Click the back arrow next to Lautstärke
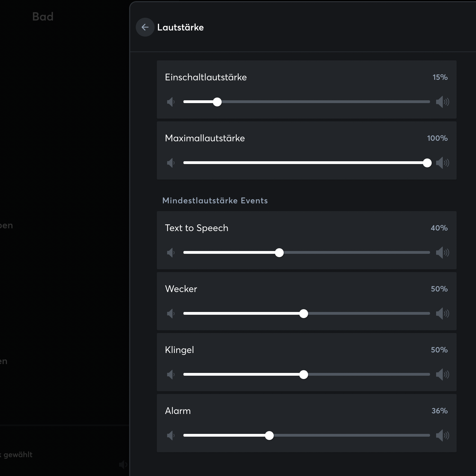The height and width of the screenshot is (476, 476). coord(145,27)
